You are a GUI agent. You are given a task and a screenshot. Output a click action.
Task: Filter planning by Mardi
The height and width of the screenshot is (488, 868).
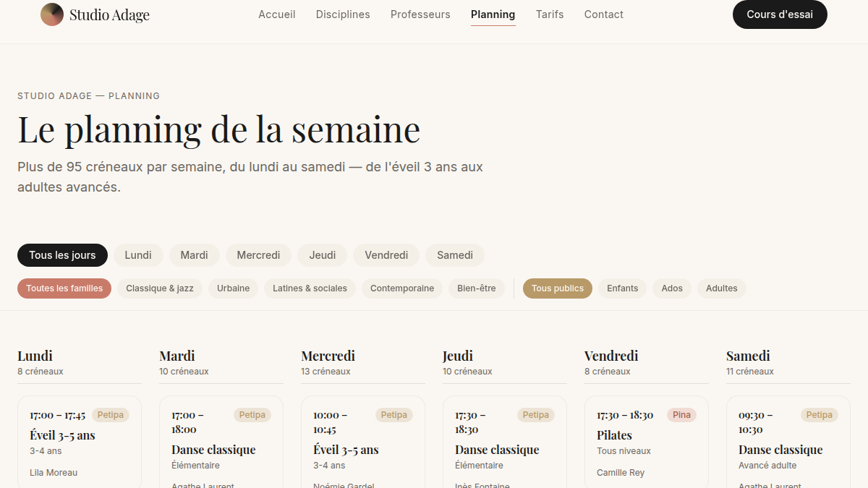click(195, 255)
